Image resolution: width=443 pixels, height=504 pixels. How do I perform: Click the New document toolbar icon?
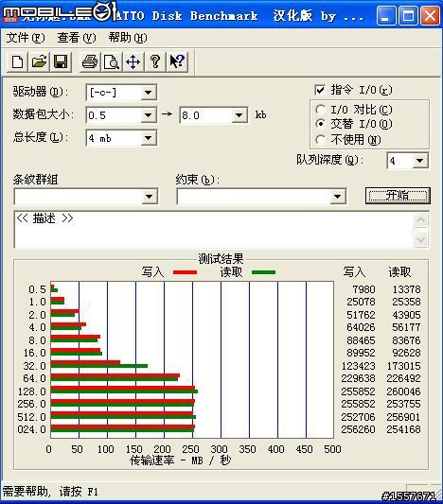(x=17, y=61)
